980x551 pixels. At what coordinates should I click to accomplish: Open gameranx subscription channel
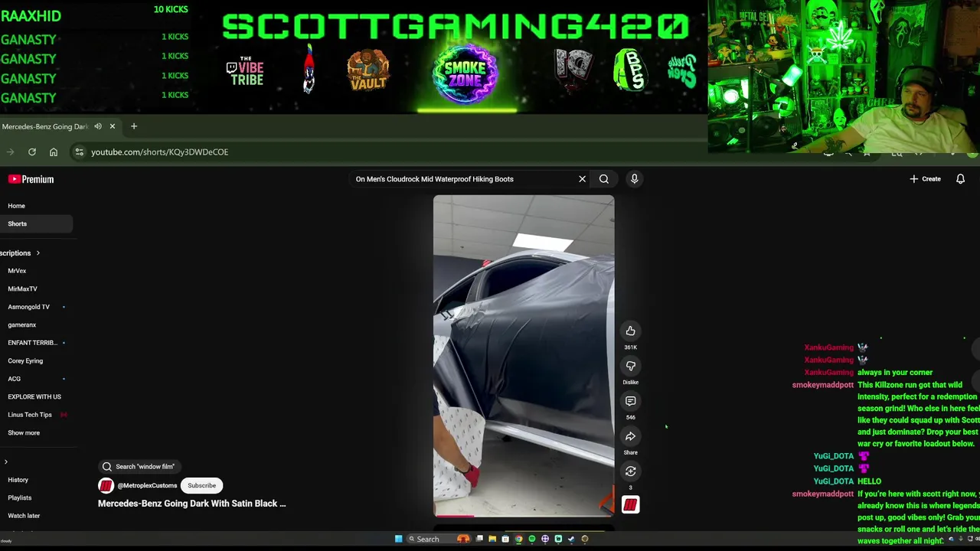tap(21, 325)
